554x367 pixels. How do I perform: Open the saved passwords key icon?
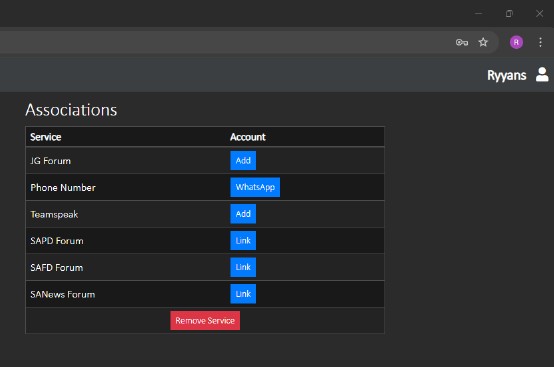(x=462, y=42)
